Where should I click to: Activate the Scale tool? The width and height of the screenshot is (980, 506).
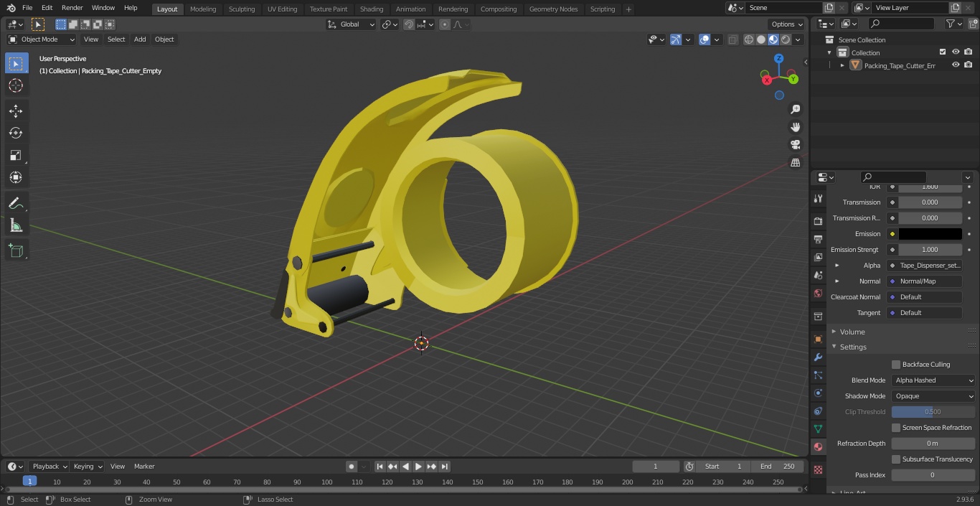[x=16, y=155]
